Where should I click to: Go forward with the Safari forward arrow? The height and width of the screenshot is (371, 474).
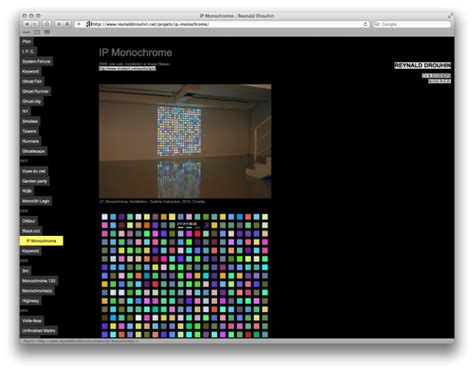(35, 24)
